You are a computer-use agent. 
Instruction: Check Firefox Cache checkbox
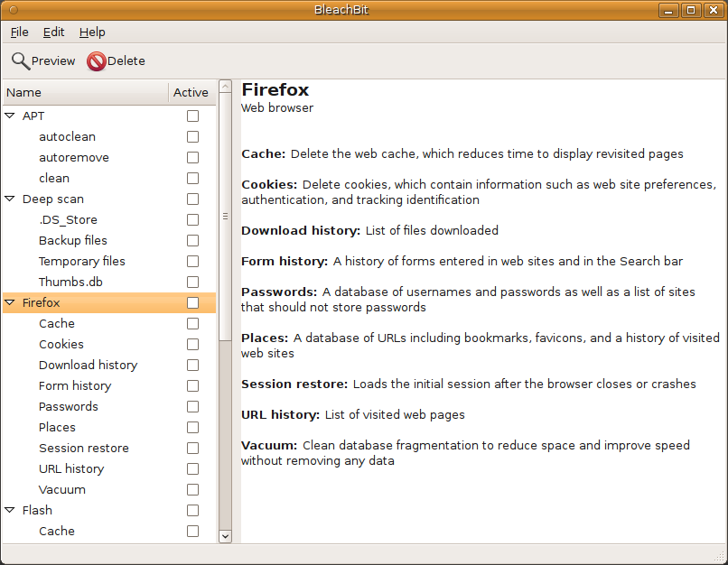pos(192,323)
